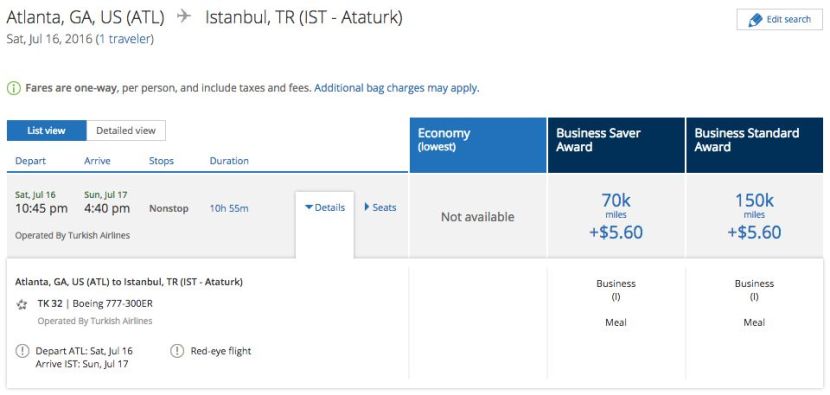830x395 pixels.
Task: Expand the Seats option
Action: (x=380, y=208)
